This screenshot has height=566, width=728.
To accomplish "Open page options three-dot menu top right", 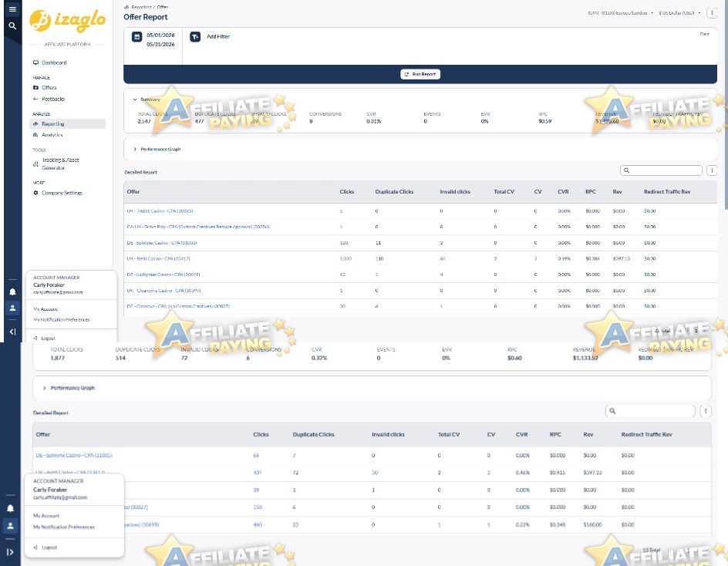I will click(x=712, y=13).
